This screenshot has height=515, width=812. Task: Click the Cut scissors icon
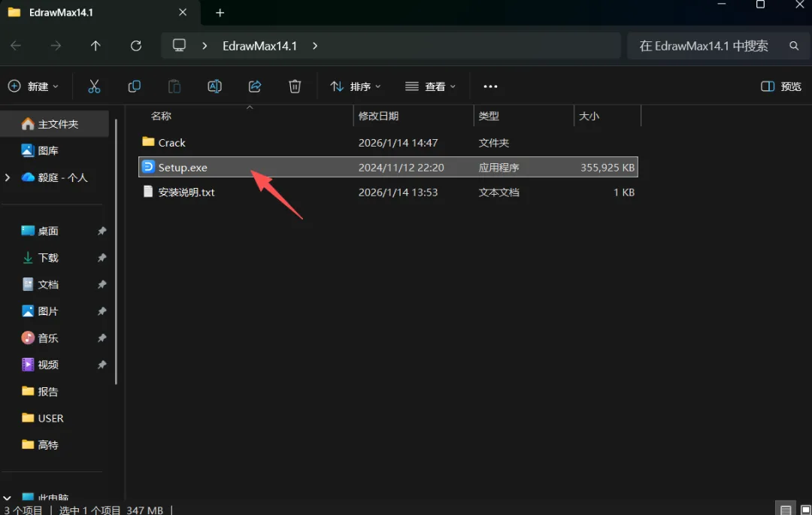(x=94, y=86)
